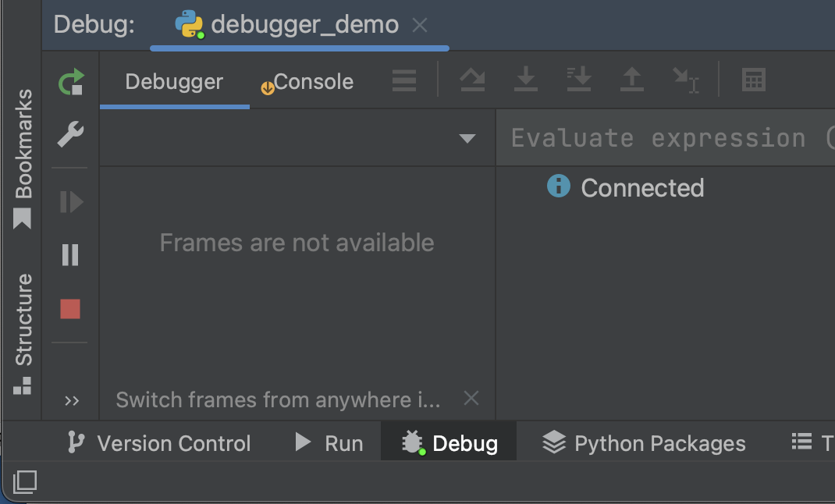Click the Show Execution Point icon
This screenshot has height=504, width=835.
point(403,80)
